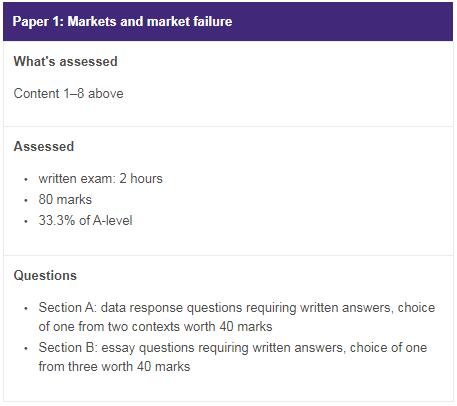Select the Questions heading
457x406 pixels.
tap(45, 275)
